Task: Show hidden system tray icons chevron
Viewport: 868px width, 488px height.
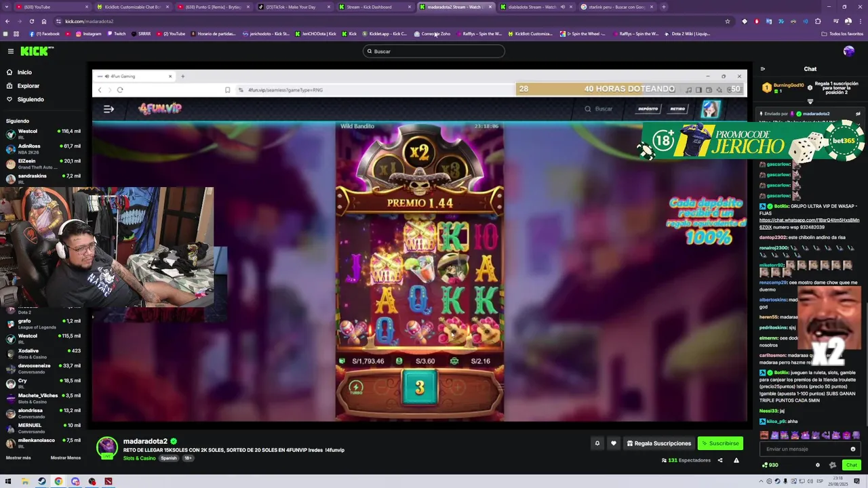Action: pos(762,482)
